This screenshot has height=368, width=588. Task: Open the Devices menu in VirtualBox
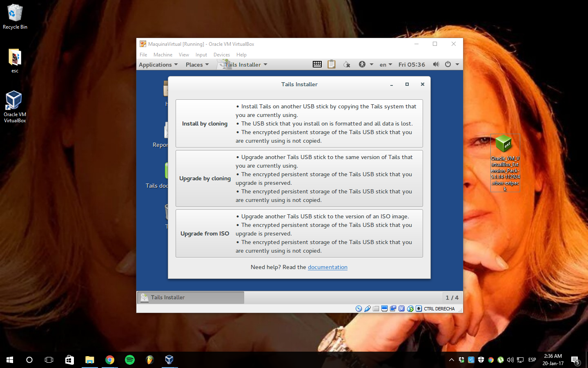[222, 55]
